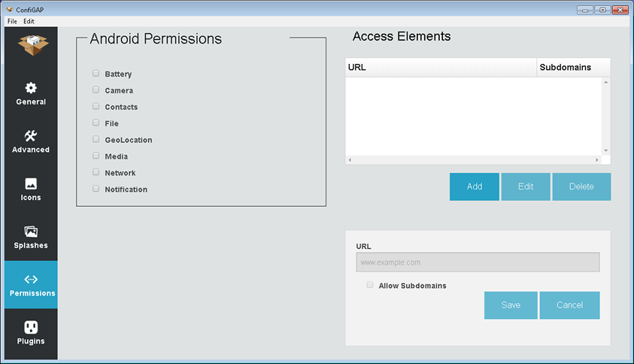Viewport: 634px width, 364px height.
Task: Open the Edit menu
Action: tap(29, 21)
